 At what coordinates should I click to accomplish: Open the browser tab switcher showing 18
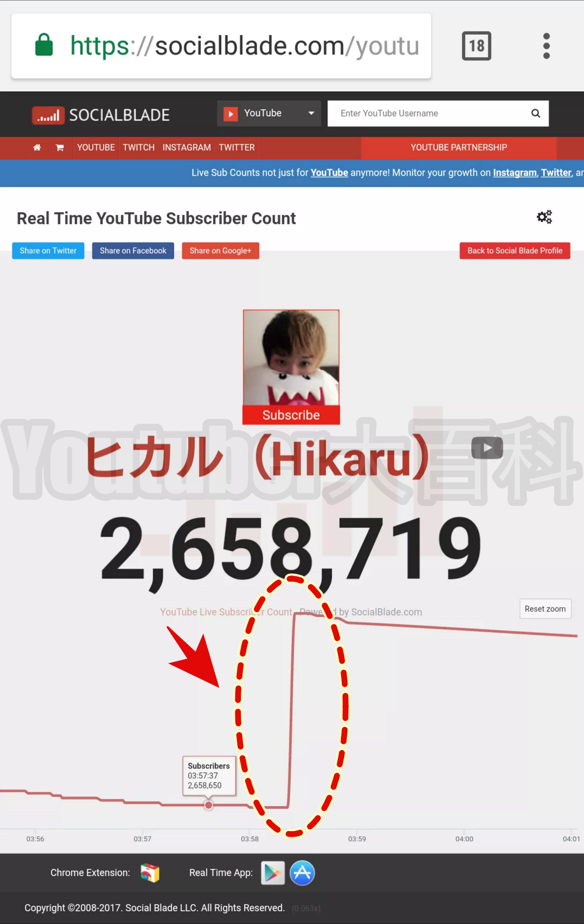click(x=476, y=46)
